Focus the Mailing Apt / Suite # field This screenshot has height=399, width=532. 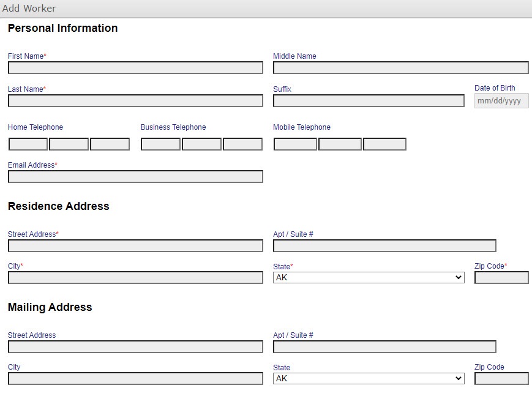(x=384, y=347)
